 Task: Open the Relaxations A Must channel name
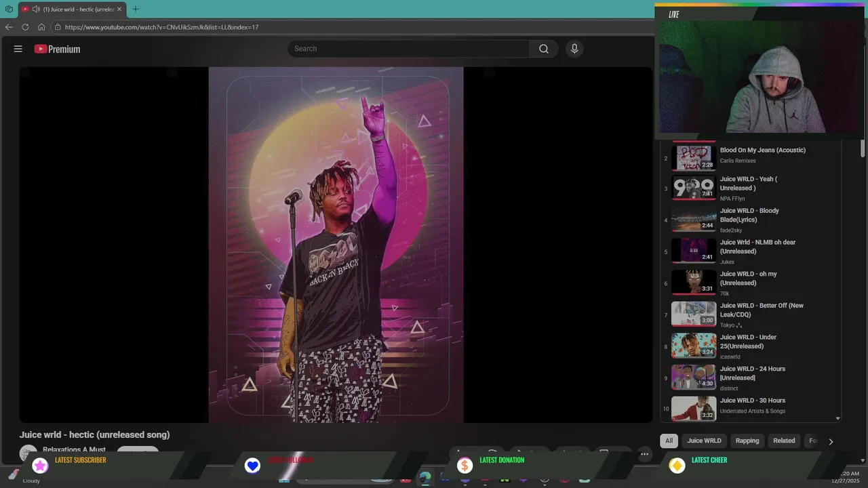click(74, 449)
